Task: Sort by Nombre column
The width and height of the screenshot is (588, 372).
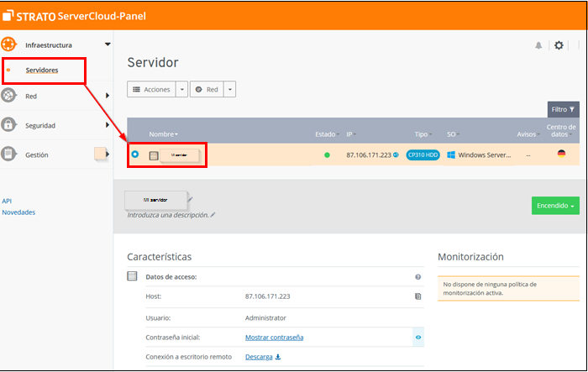Action: (164, 134)
